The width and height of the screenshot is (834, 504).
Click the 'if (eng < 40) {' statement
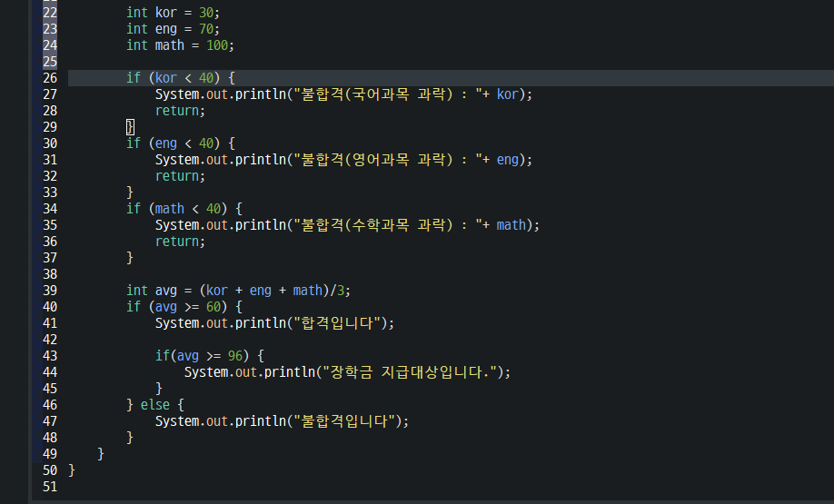click(181, 143)
